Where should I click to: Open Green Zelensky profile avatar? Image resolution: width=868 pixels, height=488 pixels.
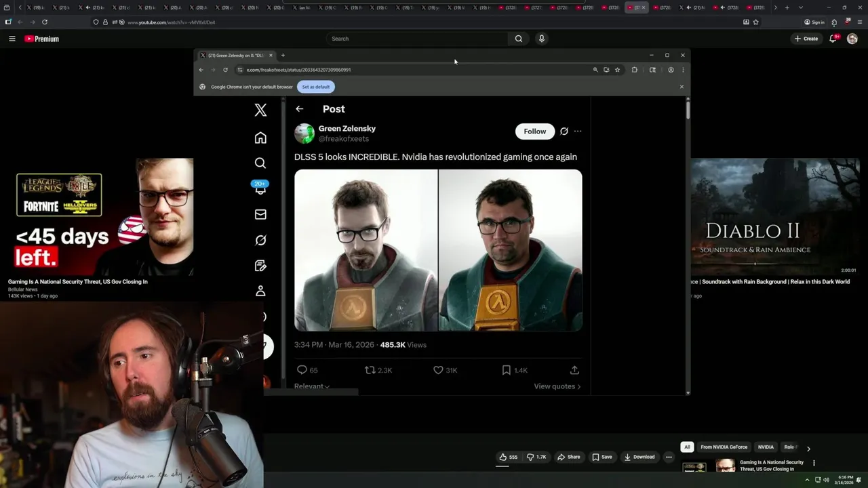tap(304, 133)
